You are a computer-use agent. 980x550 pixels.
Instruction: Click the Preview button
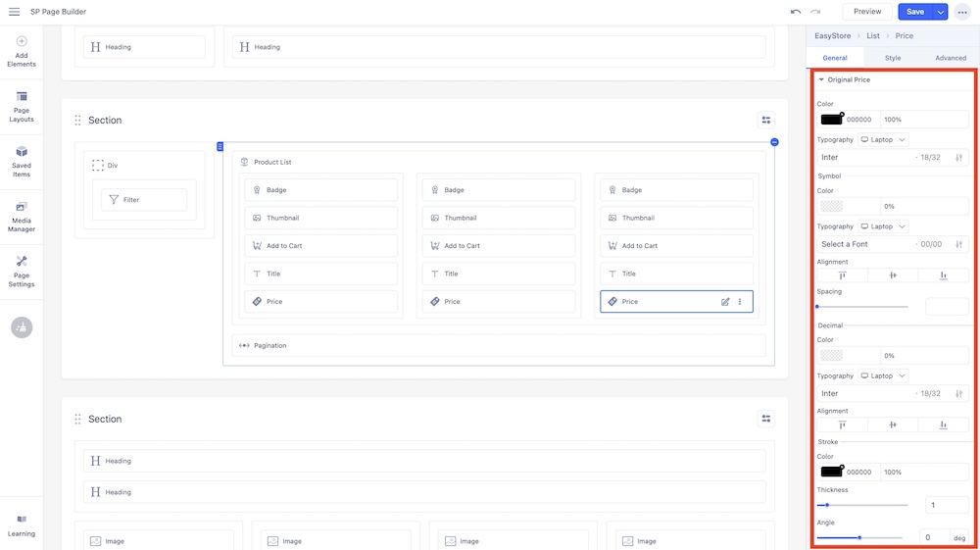pos(867,12)
